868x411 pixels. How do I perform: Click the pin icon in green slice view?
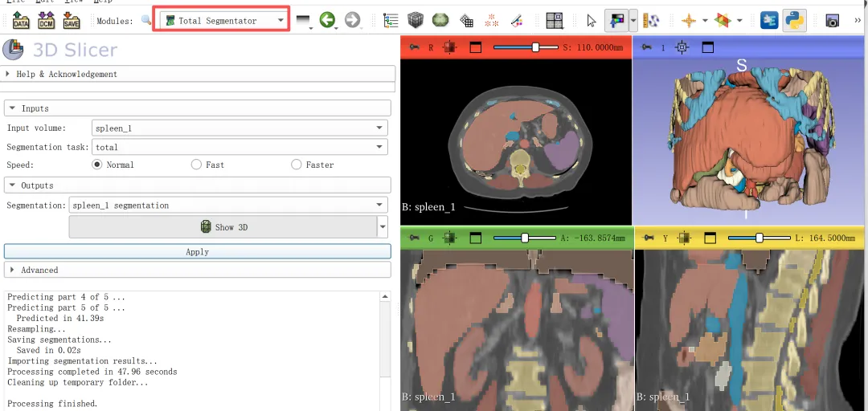coord(414,238)
